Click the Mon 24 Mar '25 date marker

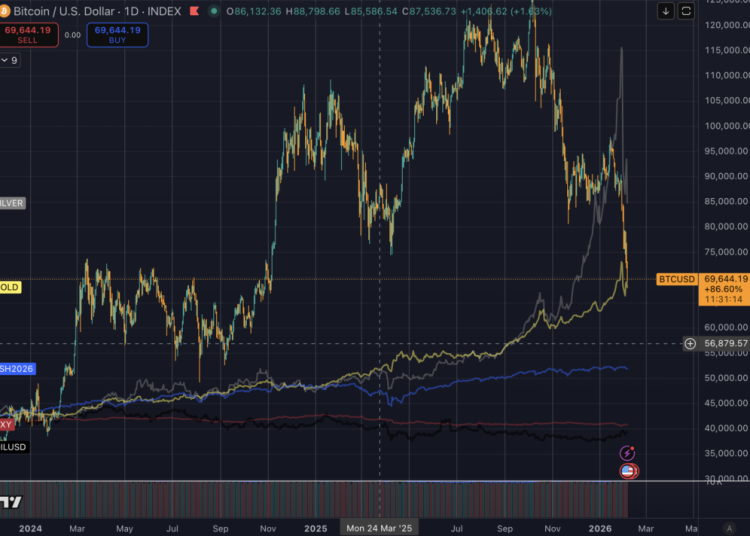(379, 526)
